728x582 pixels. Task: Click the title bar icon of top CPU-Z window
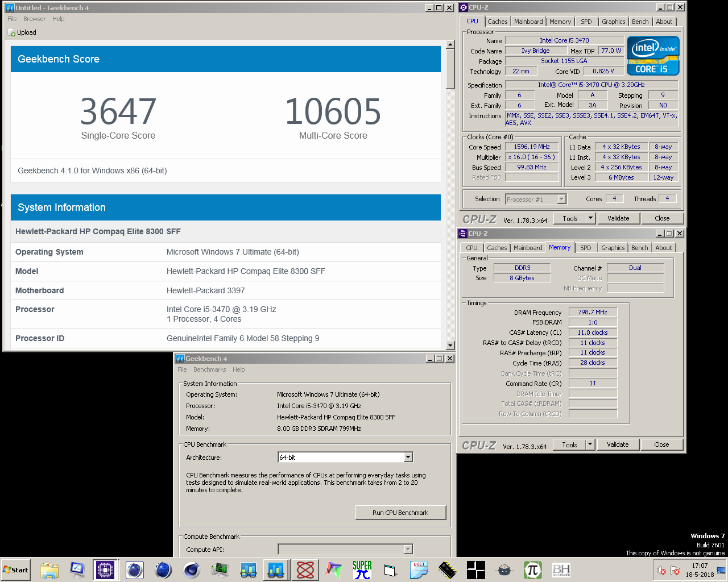click(x=464, y=7)
